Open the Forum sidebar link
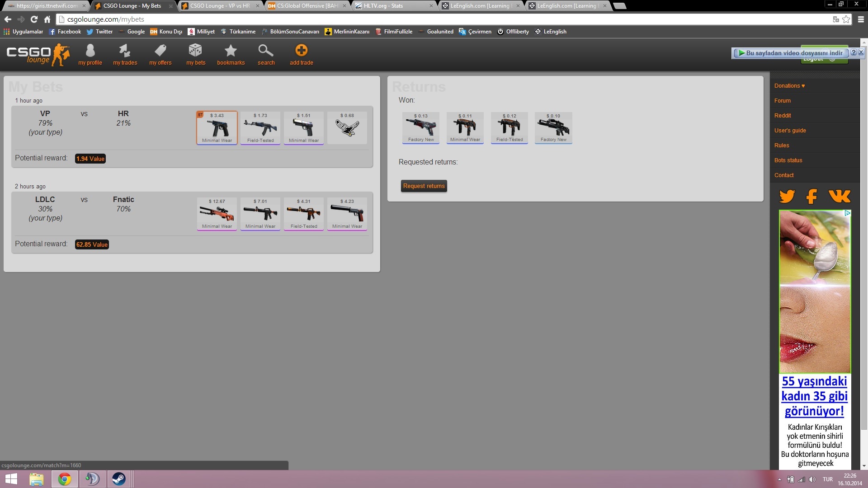 click(x=783, y=101)
